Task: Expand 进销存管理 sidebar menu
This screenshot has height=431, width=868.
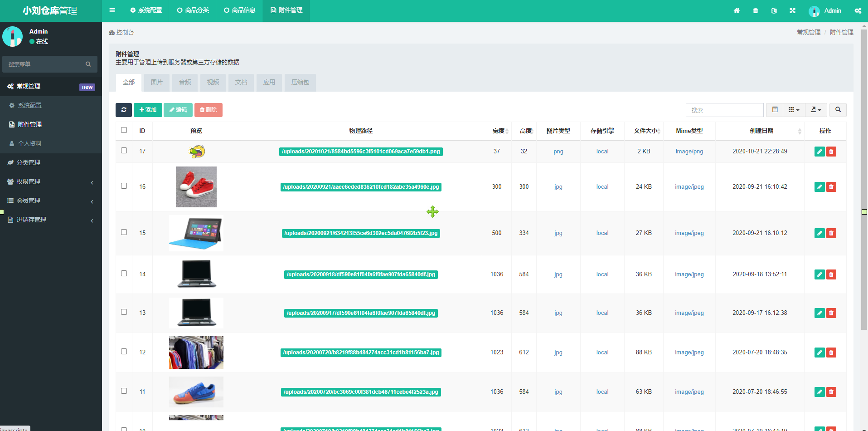Action: pos(51,220)
